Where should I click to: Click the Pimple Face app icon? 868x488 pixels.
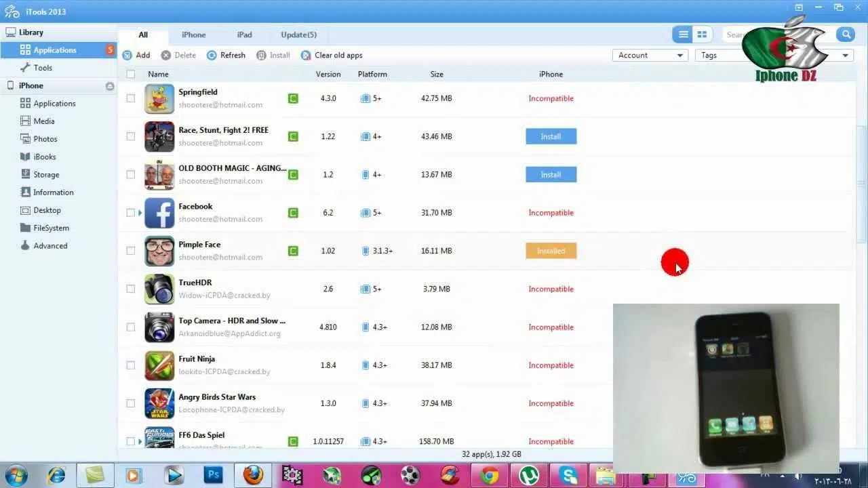tap(159, 251)
